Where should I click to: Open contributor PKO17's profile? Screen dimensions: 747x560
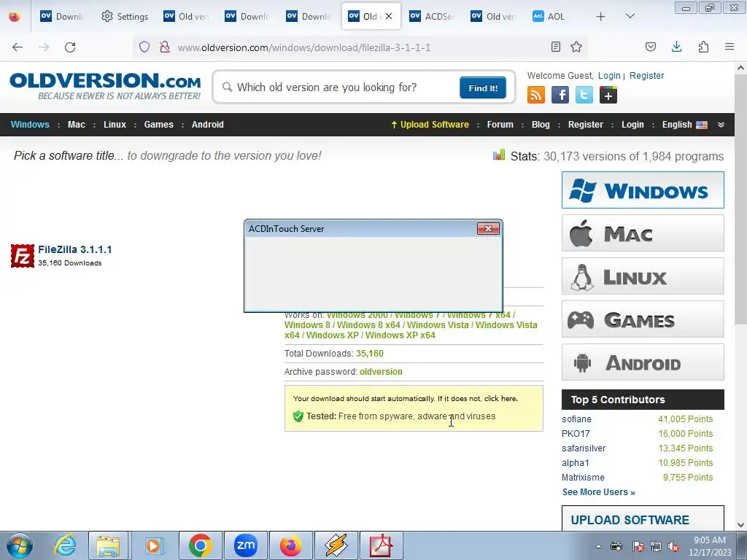576,434
